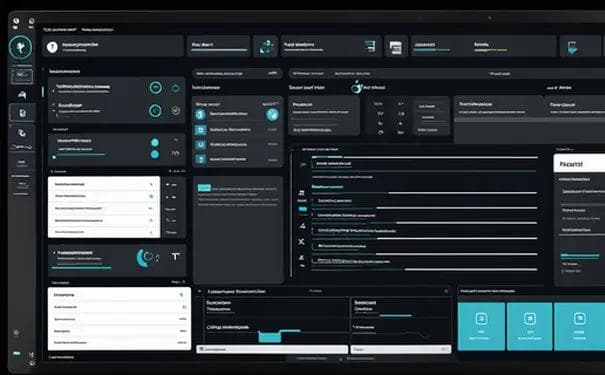Switch to the first text tab above header card
605x375 pixels.
[x=59, y=30]
